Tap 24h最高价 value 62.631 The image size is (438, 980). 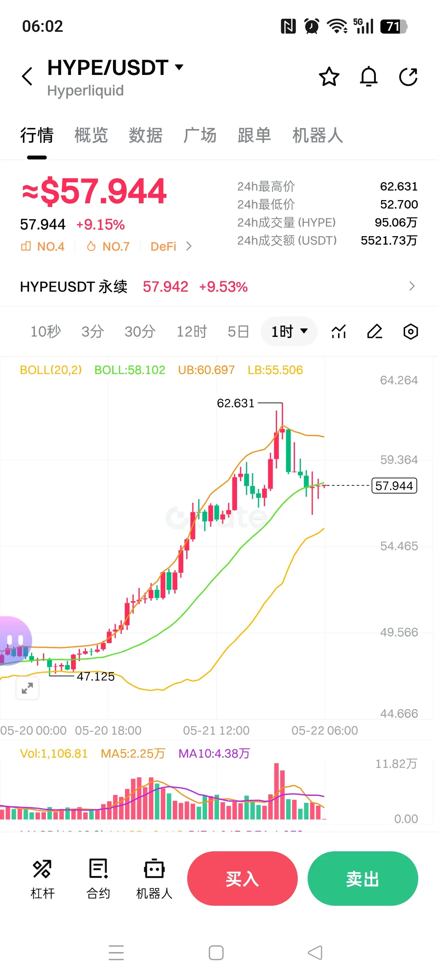(x=399, y=186)
